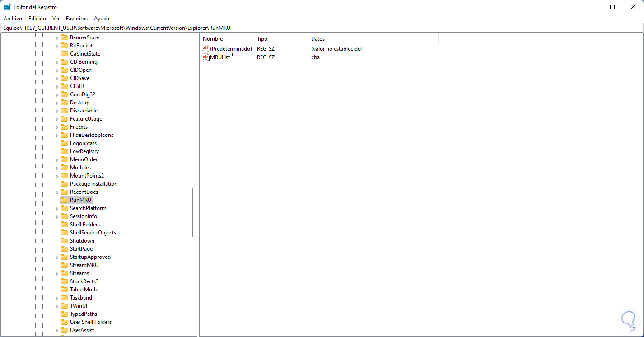Open the Archivo menu
Screen dimensions: 644x337
click(13, 19)
